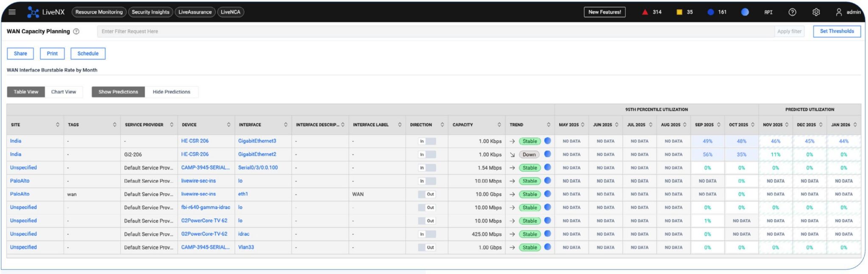Image resolution: width=868 pixels, height=274 pixels.
Task: Click blue status dot in Serial0/3/0.0.100 row
Action: click(548, 167)
